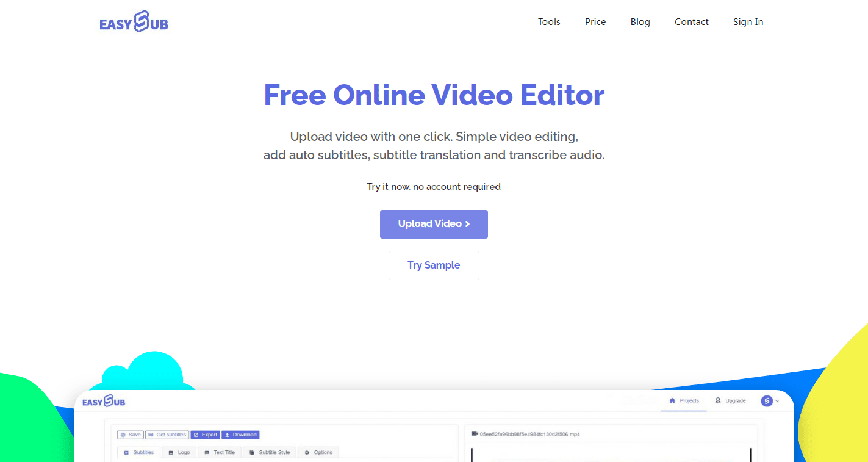Open the avatar account dropdown chevron
The width and height of the screenshot is (868, 462).
point(777,402)
